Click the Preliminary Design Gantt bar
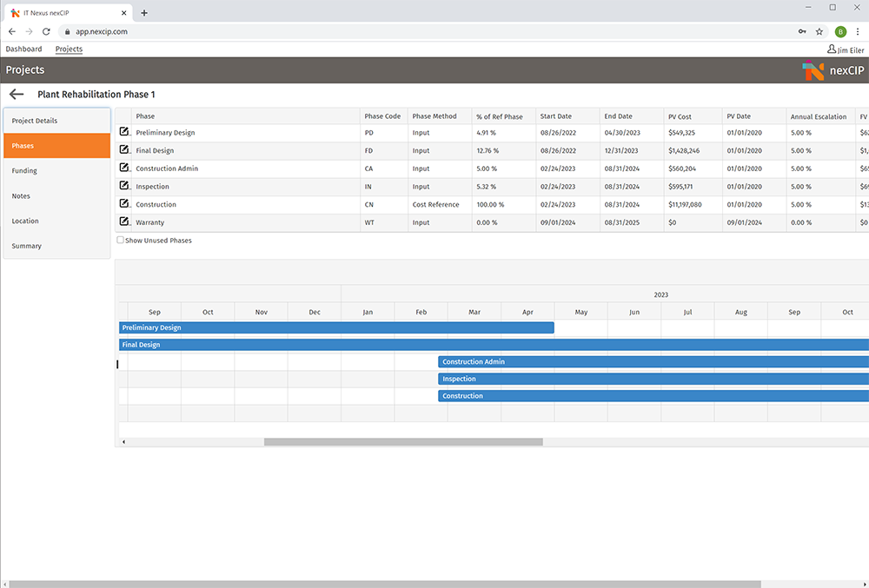 [x=336, y=327]
